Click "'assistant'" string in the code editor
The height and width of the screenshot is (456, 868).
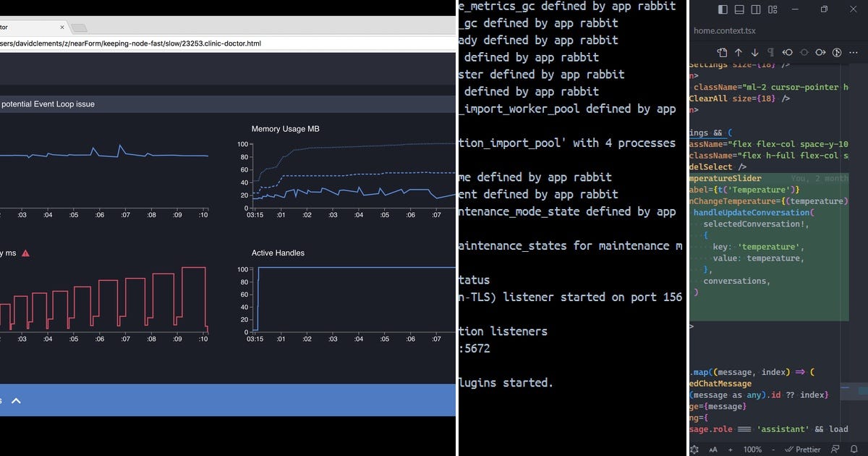[782, 429]
